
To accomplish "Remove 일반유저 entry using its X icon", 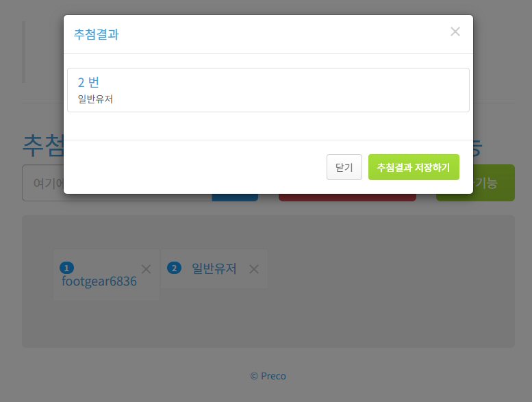I will tap(254, 269).
